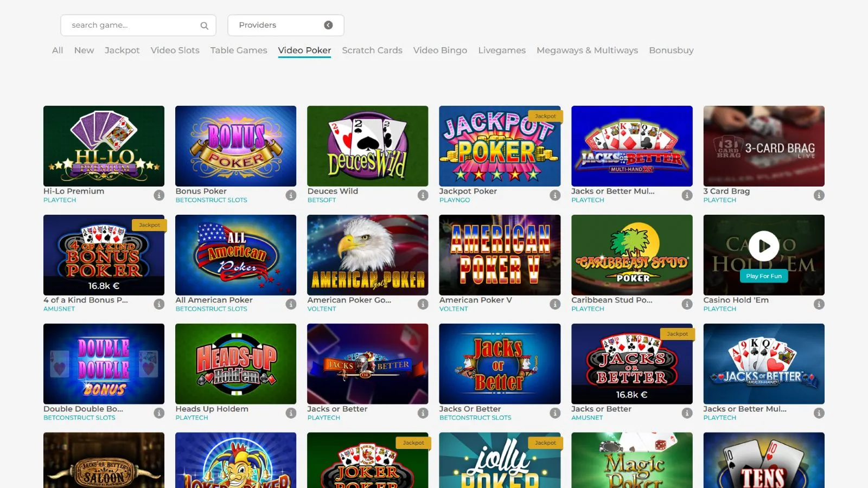Open Megaways & Multiways category
Image resolution: width=868 pixels, height=488 pixels.
587,50
